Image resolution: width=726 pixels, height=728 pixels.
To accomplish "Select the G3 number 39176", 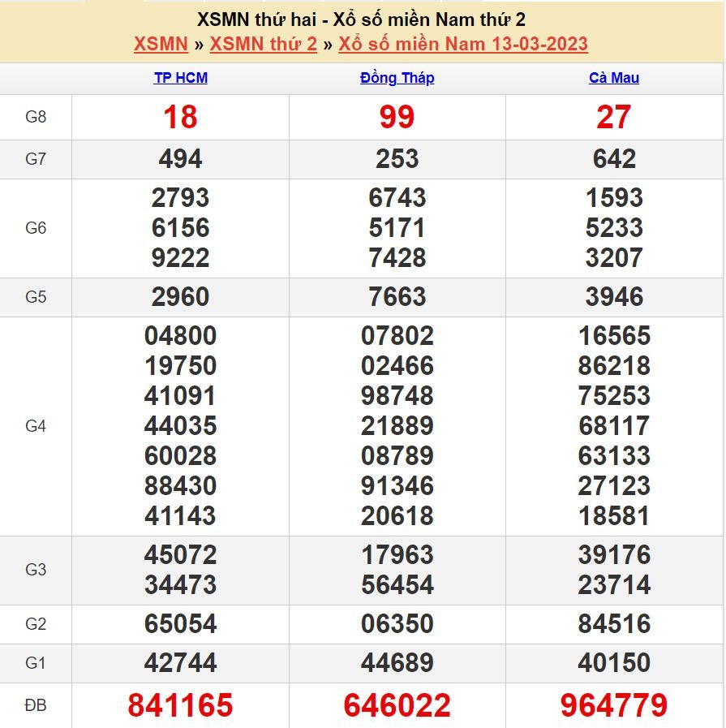I will [614, 555].
